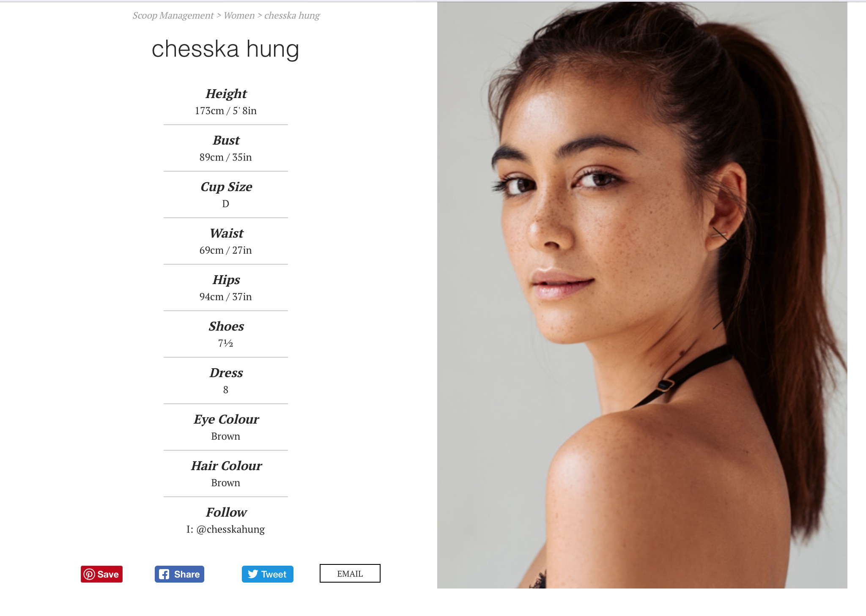Click the chesska hung breadcrumb link

pyautogui.click(x=292, y=16)
